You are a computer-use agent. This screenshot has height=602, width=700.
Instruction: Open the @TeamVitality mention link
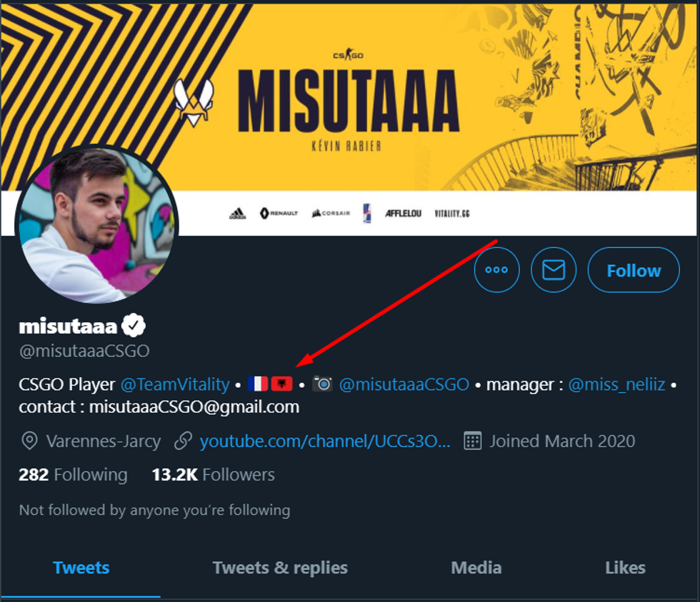(175, 384)
